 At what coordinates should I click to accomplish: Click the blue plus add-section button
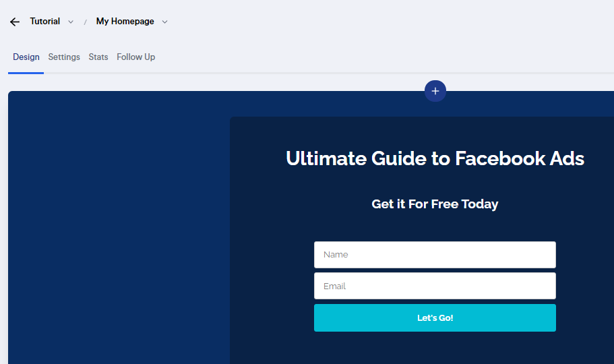(435, 91)
